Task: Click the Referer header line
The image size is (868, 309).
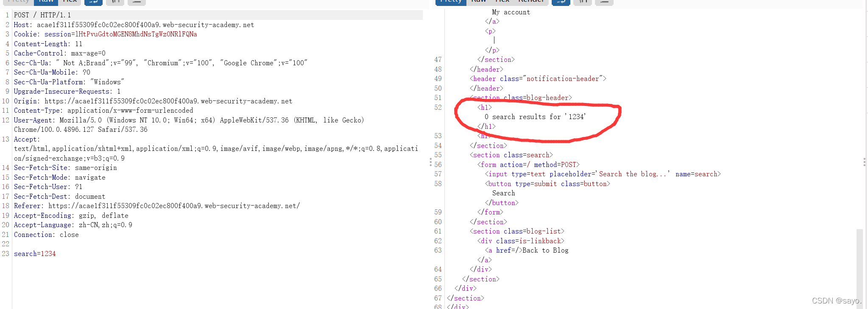Action: click(157, 206)
